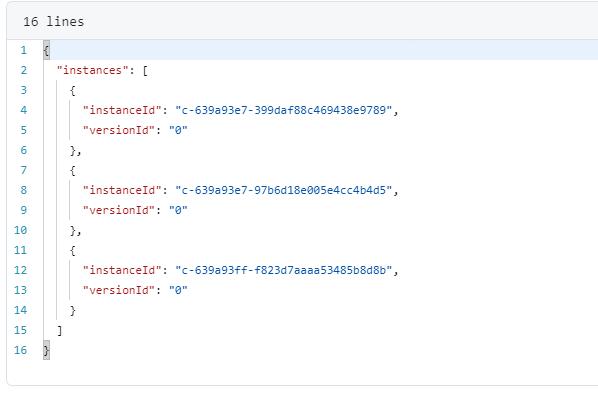Click the "instanceId" key on line 12
Screen dimensions: 598x402
pos(119,270)
